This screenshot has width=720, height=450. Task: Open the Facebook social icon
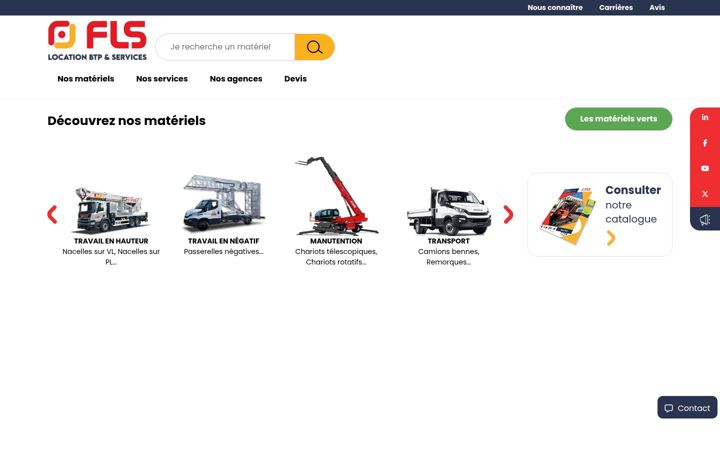pos(705,143)
